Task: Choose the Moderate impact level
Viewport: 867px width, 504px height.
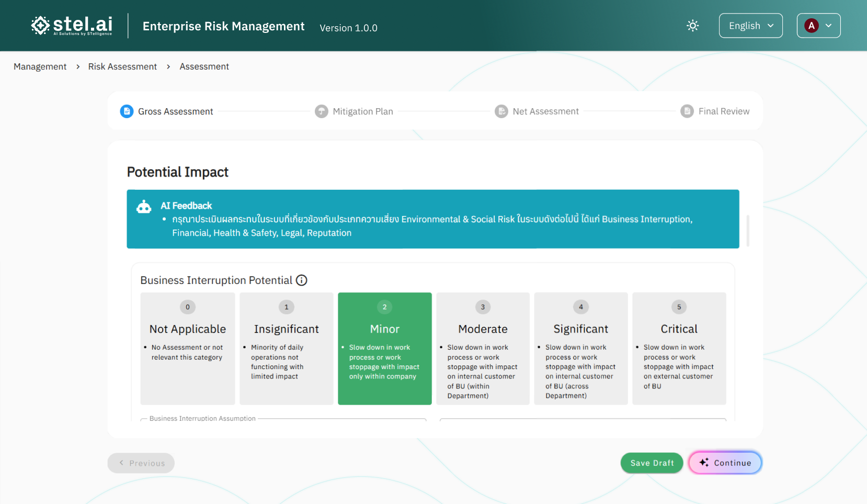Action: point(483,348)
